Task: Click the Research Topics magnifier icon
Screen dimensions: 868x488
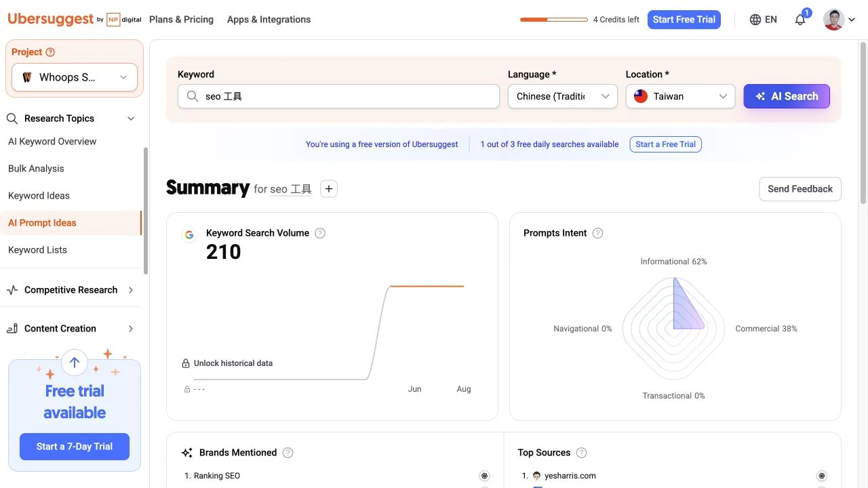Action: coord(12,119)
